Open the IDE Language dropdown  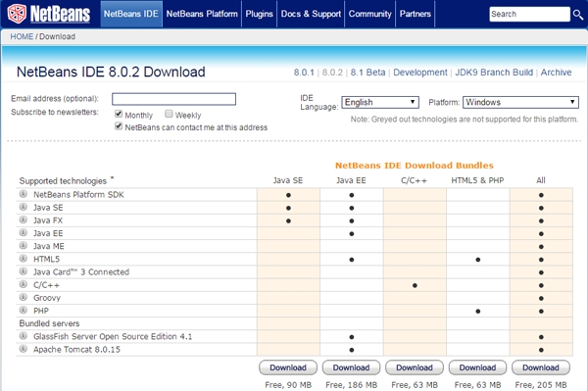(380, 102)
